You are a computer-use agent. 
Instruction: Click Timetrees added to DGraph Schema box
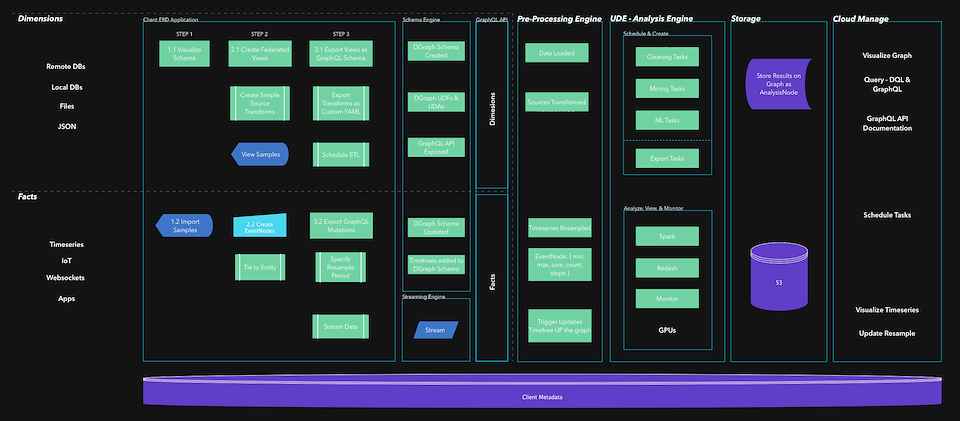tap(436, 264)
